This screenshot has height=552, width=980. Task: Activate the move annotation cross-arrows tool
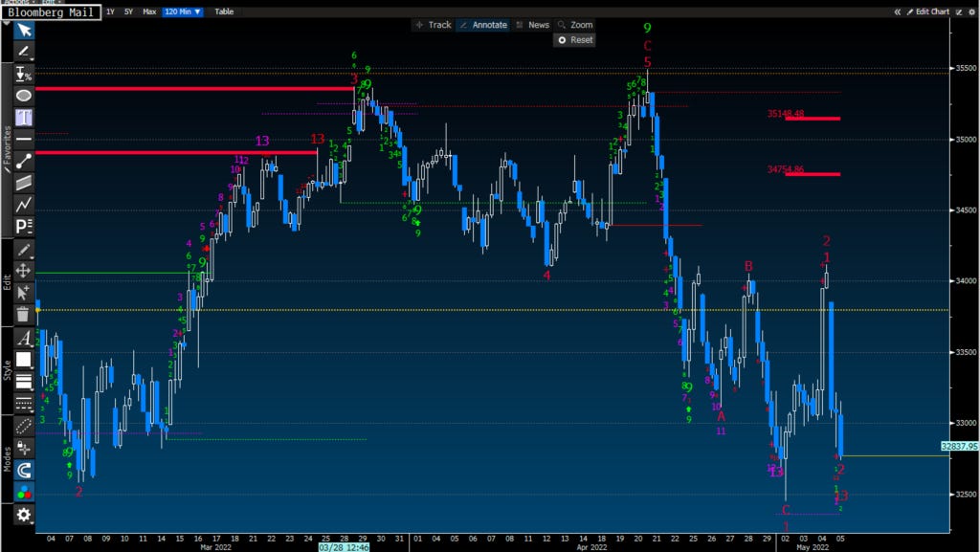pyautogui.click(x=24, y=271)
